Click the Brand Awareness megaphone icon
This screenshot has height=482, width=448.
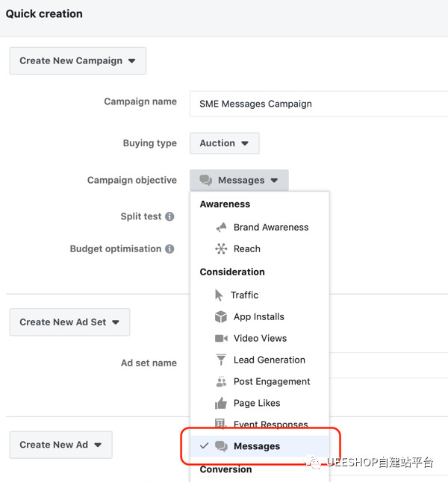coord(221,228)
